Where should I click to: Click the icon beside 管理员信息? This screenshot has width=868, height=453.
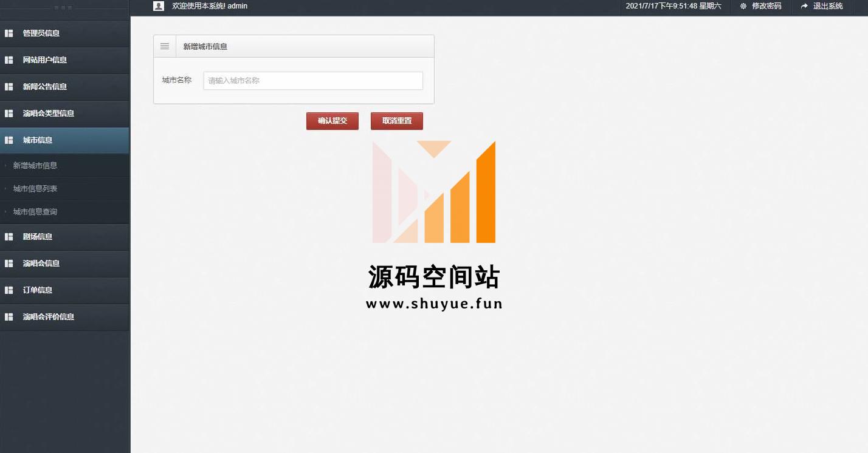9,33
